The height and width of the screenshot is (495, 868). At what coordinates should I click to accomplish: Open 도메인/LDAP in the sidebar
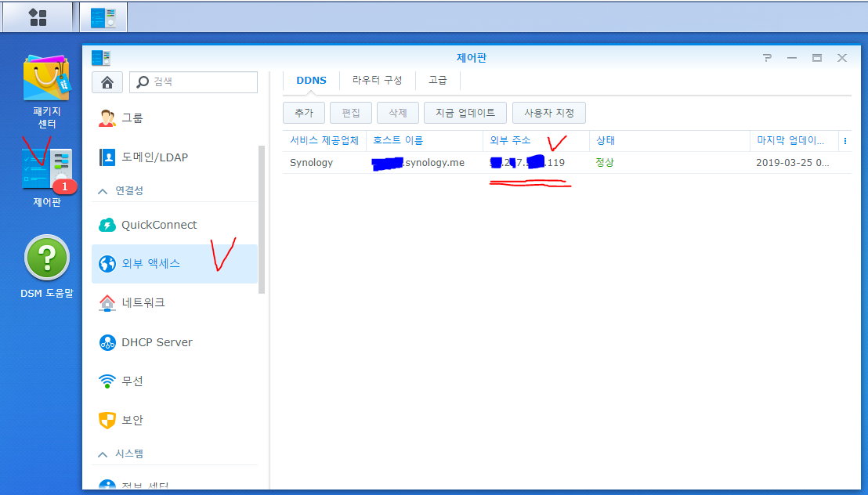tap(175, 157)
